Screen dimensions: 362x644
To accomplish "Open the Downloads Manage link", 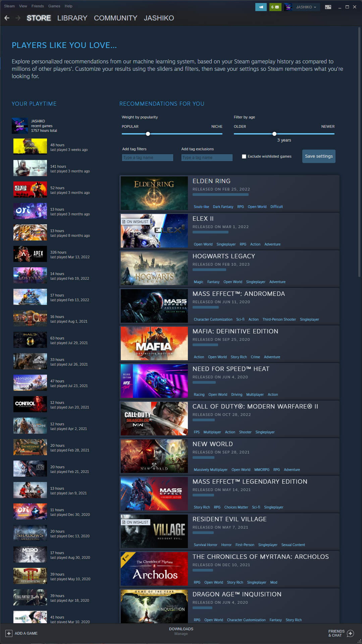I will tap(181, 634).
